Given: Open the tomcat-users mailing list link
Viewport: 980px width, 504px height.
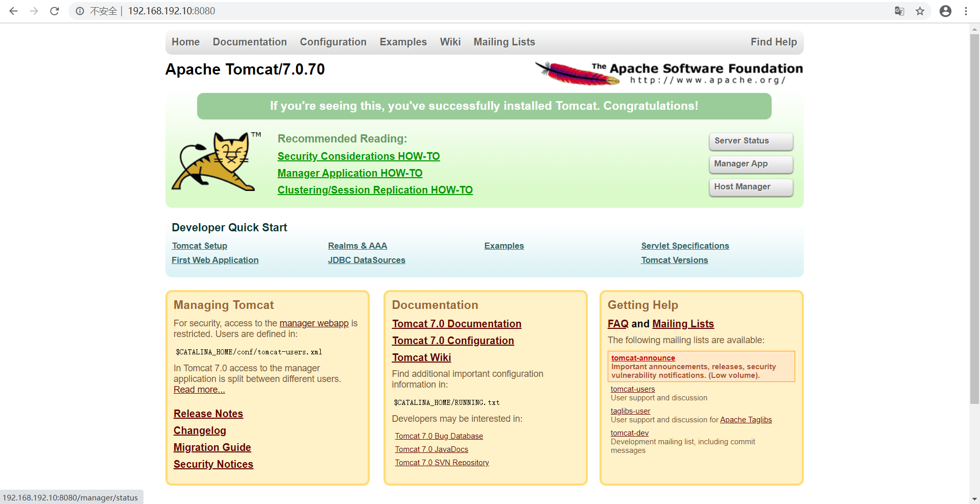Looking at the screenshot, I should tap(633, 389).
